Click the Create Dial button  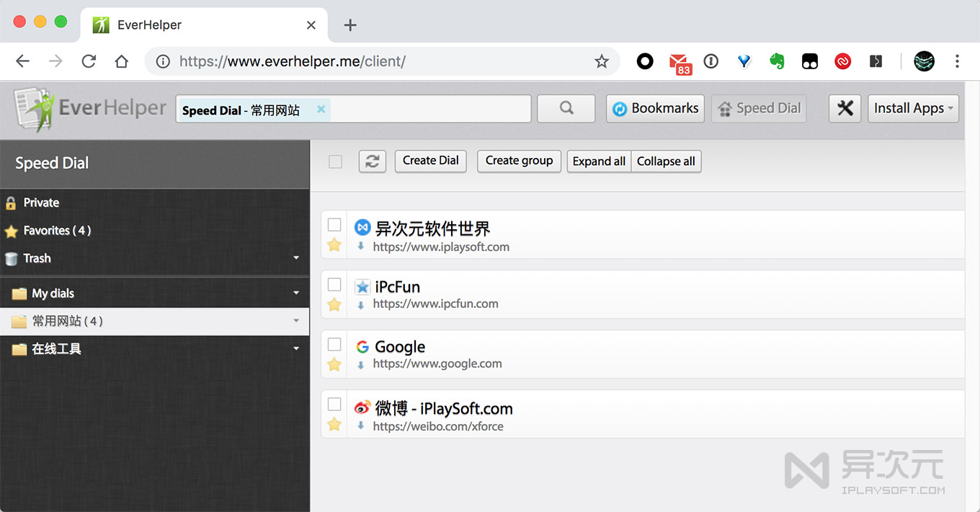pos(430,161)
